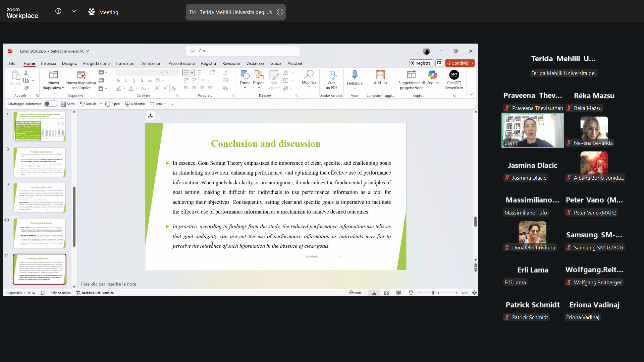644x362 pixels.
Task: Click Suggerimenti di progettazione icon
Action: coord(411,75)
